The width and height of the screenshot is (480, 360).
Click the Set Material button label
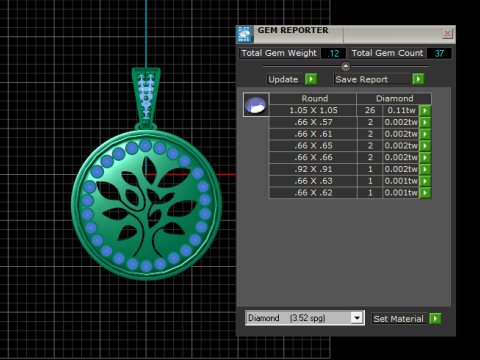click(399, 319)
